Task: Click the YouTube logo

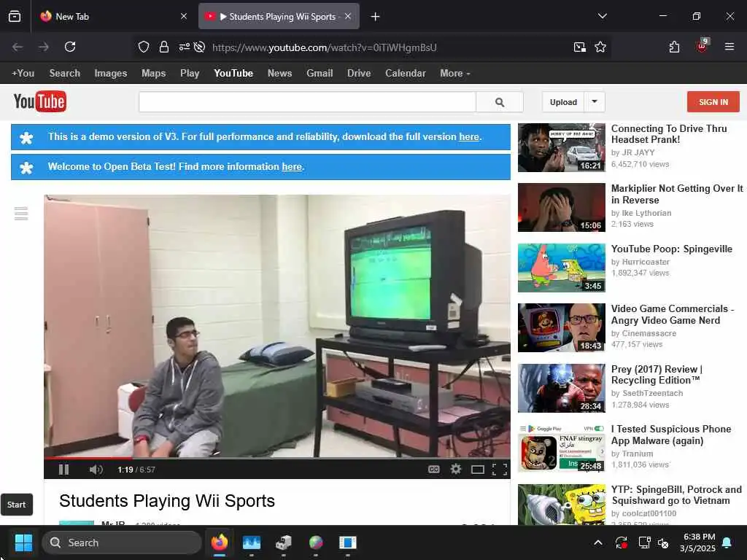Action: (40, 101)
